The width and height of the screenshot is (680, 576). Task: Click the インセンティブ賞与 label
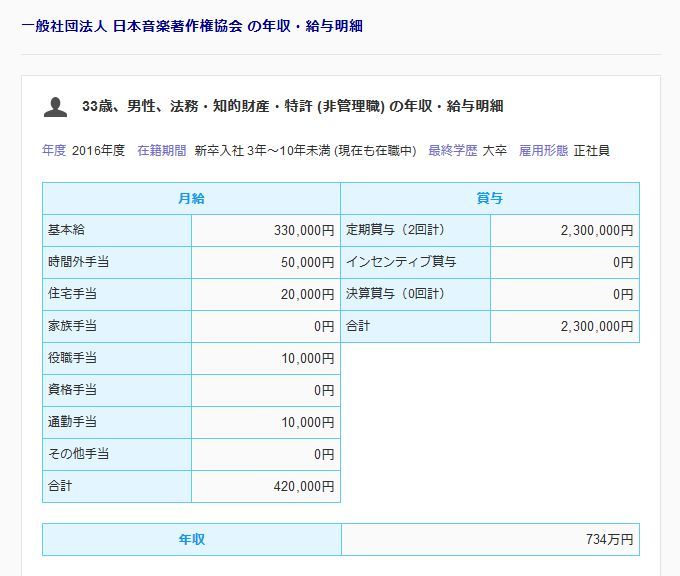[400, 263]
